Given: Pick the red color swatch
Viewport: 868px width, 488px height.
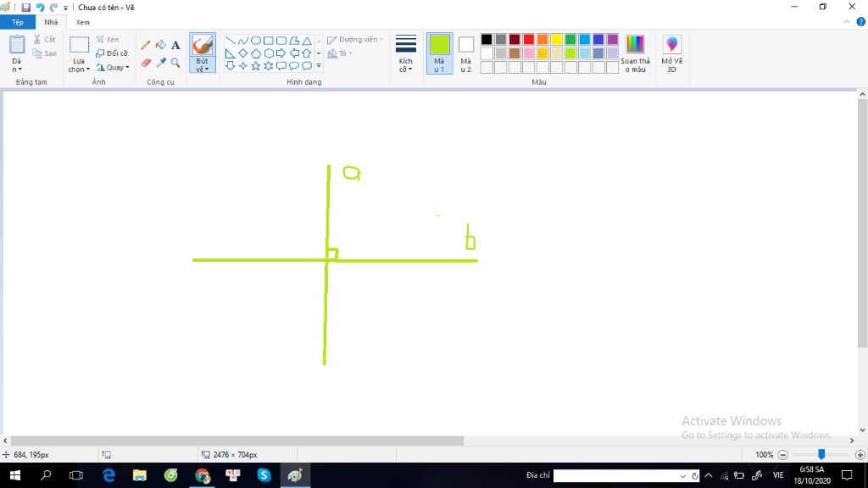Looking at the screenshot, I should point(529,39).
